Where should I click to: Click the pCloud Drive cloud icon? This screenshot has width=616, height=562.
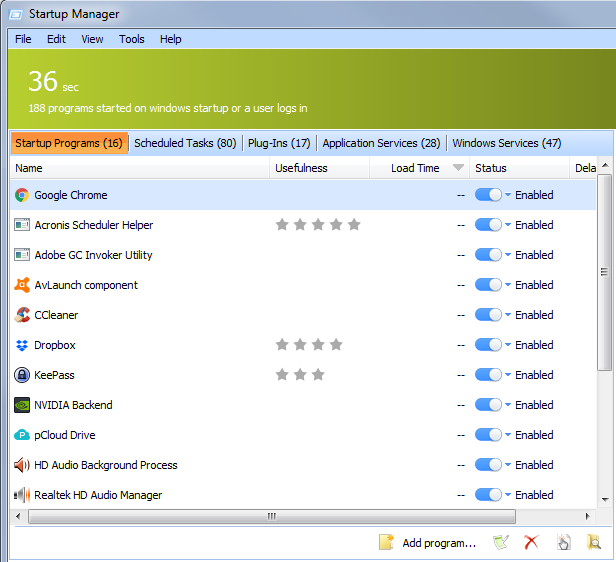pyautogui.click(x=22, y=435)
